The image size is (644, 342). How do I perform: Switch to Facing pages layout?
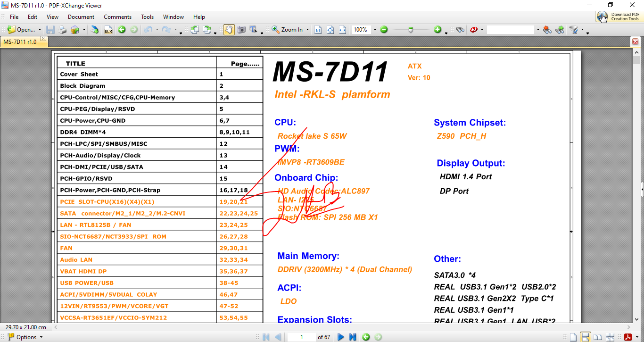point(598,337)
